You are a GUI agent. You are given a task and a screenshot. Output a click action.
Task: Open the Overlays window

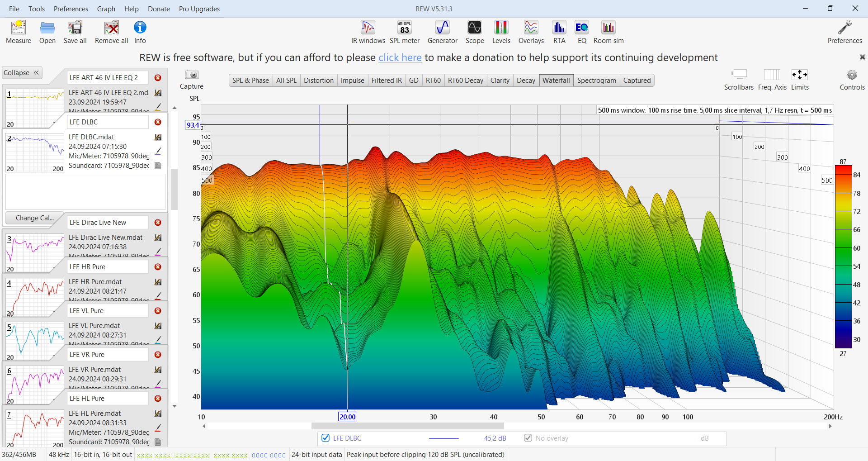(531, 32)
